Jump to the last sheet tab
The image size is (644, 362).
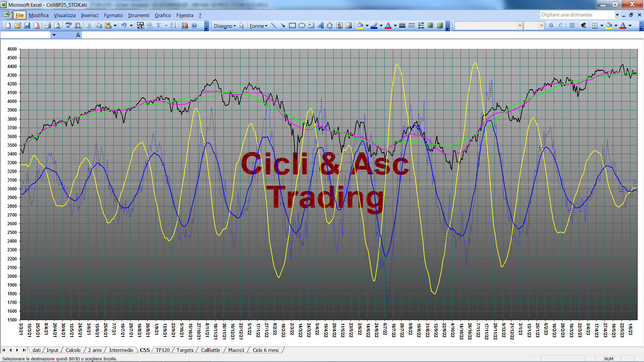pyautogui.click(x=24, y=350)
